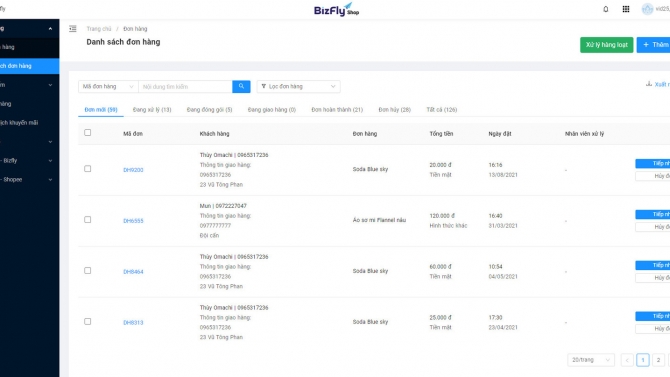Check the box for order DH8313

tap(88, 321)
